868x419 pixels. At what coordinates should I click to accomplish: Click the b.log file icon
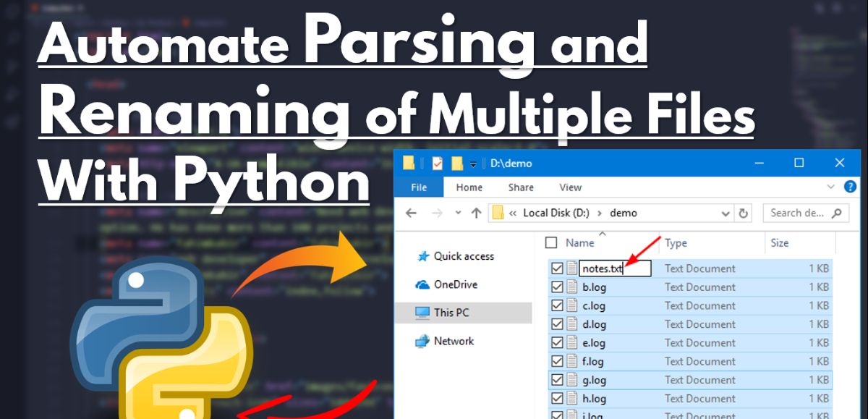pos(572,287)
